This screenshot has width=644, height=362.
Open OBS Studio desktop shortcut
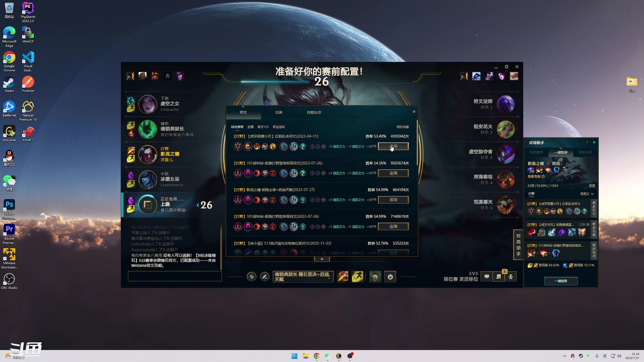click(x=9, y=281)
